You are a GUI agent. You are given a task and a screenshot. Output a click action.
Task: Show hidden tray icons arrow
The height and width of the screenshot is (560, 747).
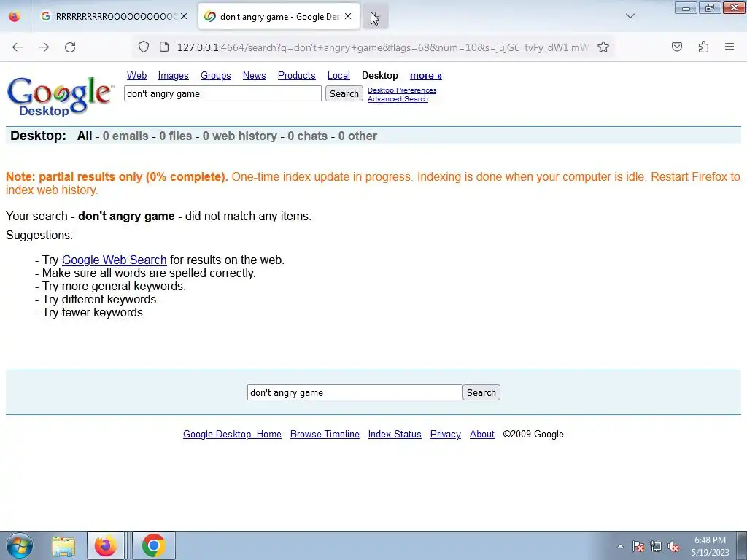(620, 546)
